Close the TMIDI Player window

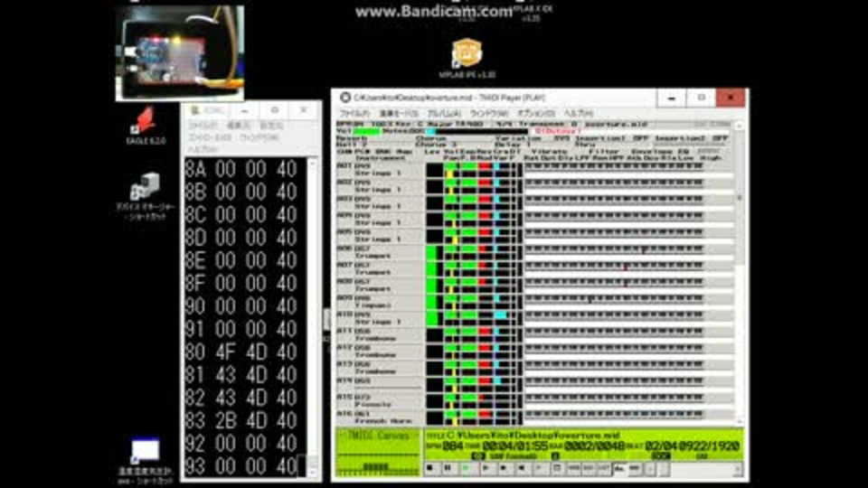(x=731, y=98)
